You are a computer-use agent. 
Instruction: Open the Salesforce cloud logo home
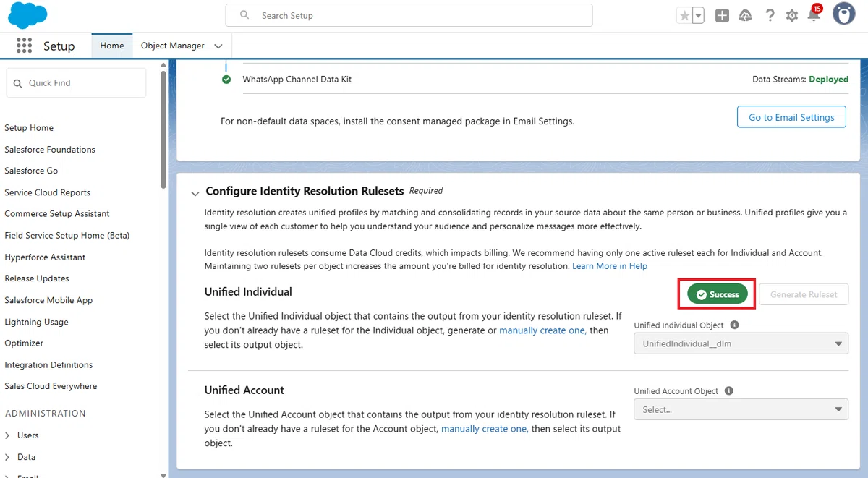pos(27,14)
